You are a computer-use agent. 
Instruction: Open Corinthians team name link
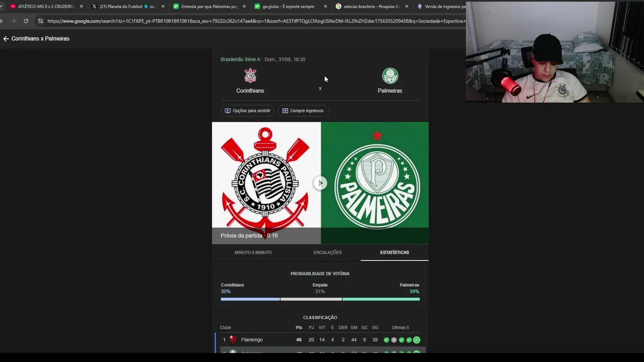coord(250,90)
